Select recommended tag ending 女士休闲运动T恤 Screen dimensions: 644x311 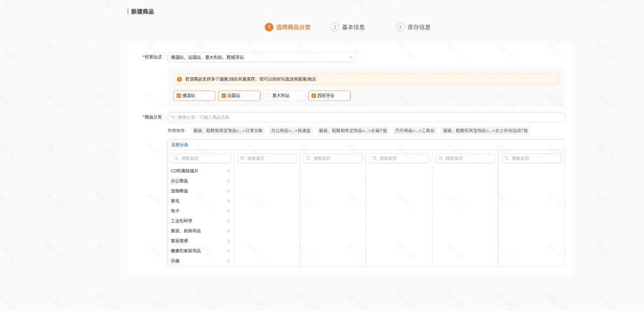tap(486, 131)
